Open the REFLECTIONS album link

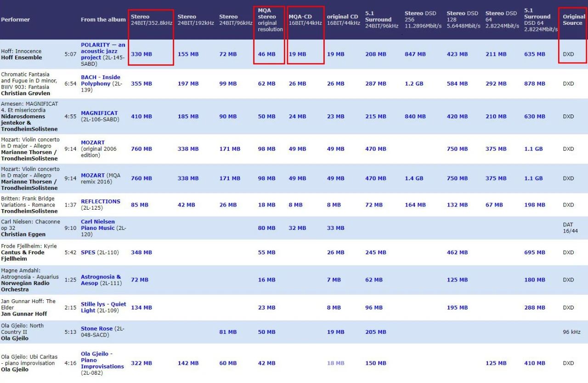coord(100,201)
